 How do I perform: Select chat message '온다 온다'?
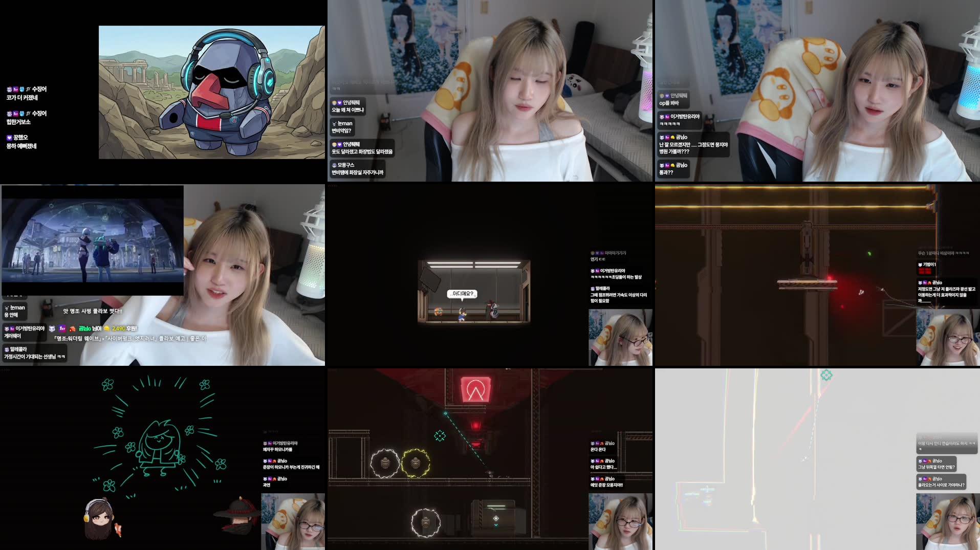tap(598, 450)
